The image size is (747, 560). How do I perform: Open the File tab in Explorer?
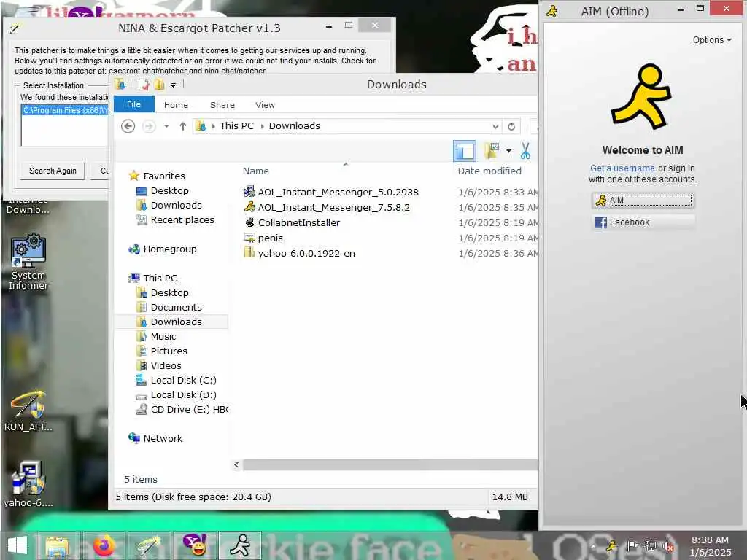134,104
